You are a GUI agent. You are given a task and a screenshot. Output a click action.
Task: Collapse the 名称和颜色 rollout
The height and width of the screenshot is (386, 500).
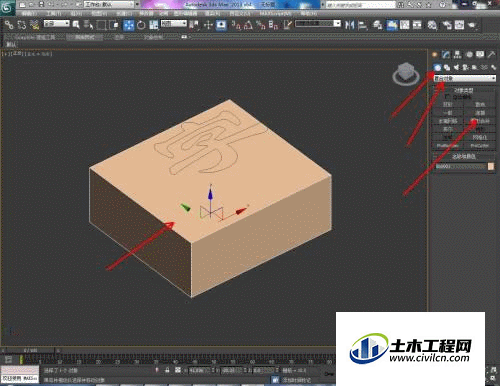click(464, 156)
